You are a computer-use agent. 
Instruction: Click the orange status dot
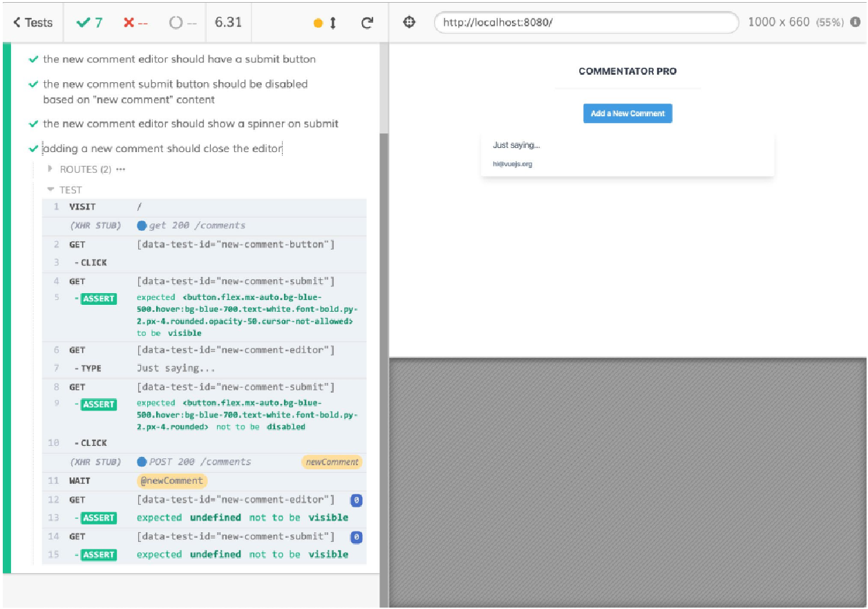[x=318, y=23]
